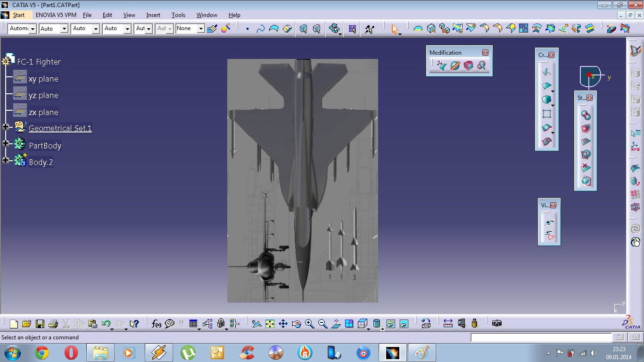Click the Fit All In icon
The height and width of the screenshot is (362, 644).
point(270,324)
